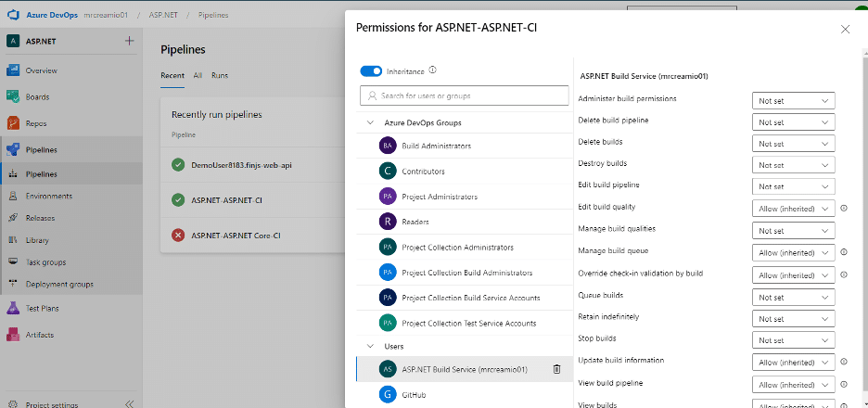Select Readers group

tap(465, 222)
